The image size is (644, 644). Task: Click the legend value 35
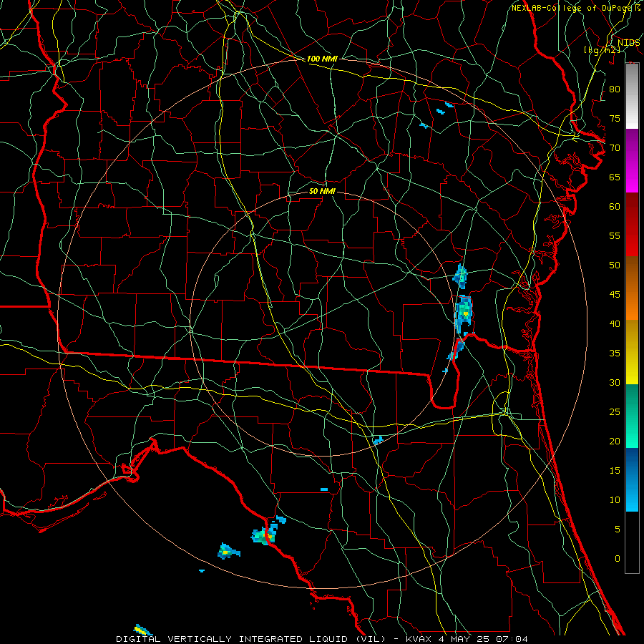[615, 353]
